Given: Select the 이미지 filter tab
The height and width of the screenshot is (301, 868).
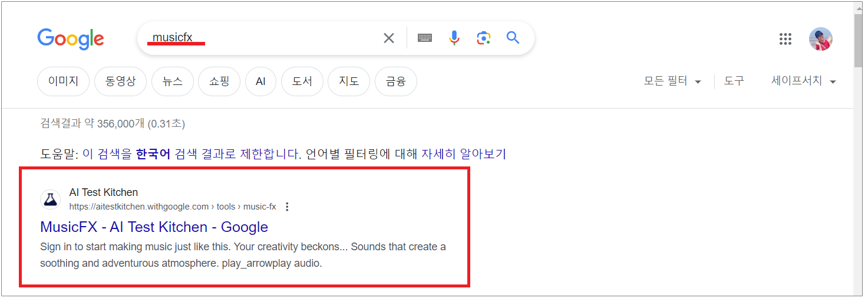Looking at the screenshot, I should click(x=63, y=81).
